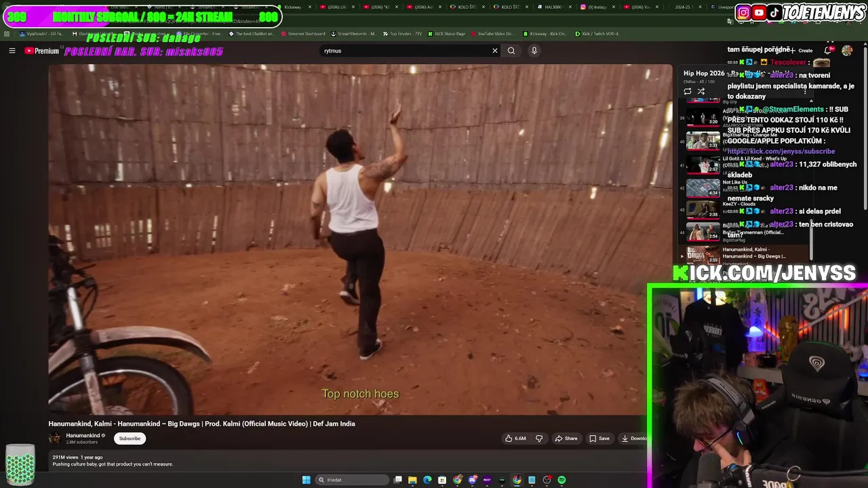Open the Hanumankind channel avatar

coord(55,439)
